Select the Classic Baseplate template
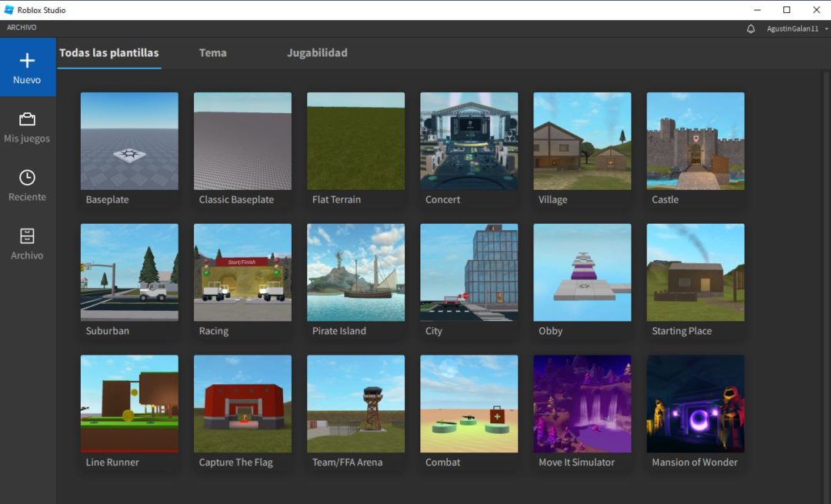This screenshot has width=831, height=504. [x=242, y=141]
